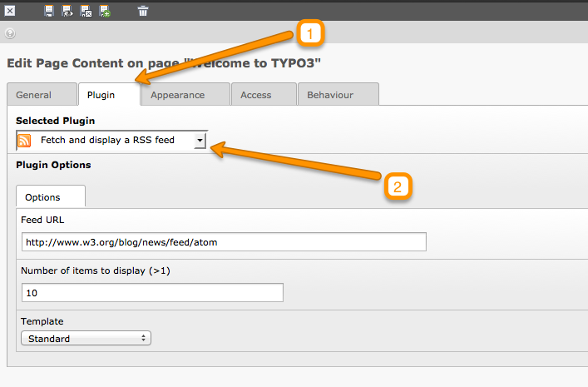Viewport: 588px width, 387px height.
Task: Click the Save document icon
Action: click(49, 11)
